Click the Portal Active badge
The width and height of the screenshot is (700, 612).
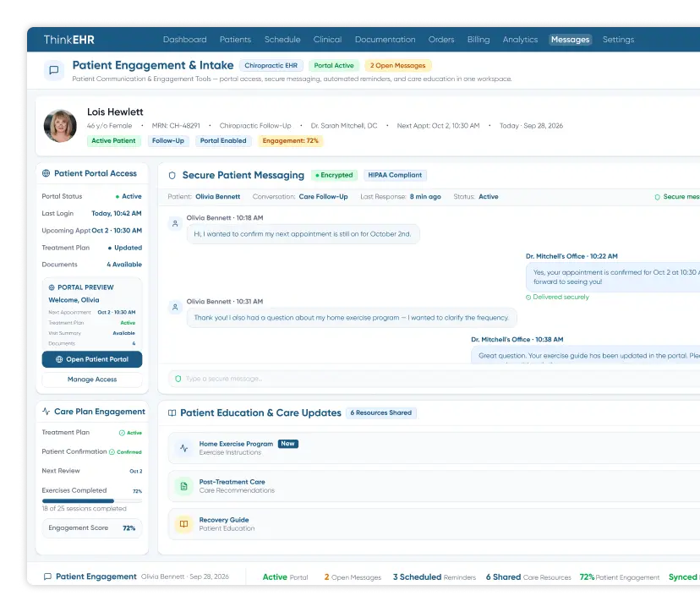click(x=333, y=66)
